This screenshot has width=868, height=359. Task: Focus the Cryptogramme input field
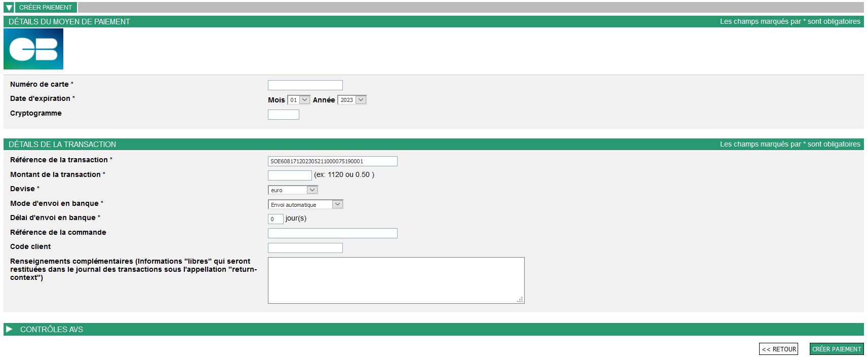click(x=283, y=115)
